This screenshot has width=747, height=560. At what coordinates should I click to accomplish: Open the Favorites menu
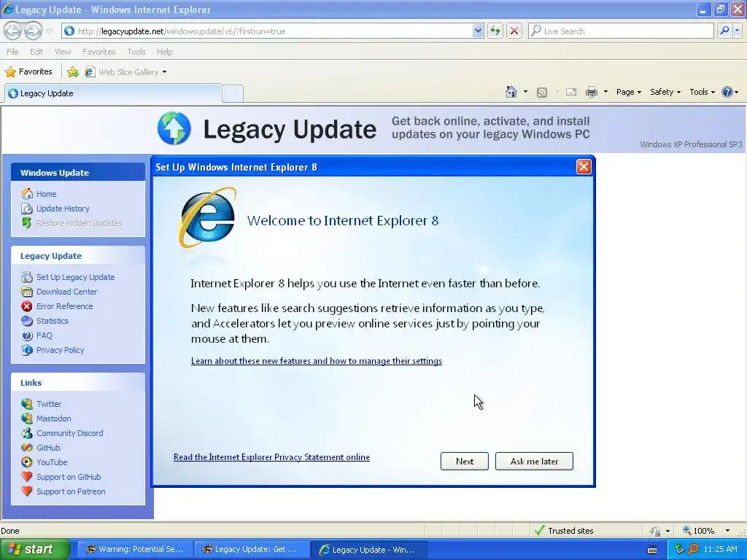(x=98, y=52)
